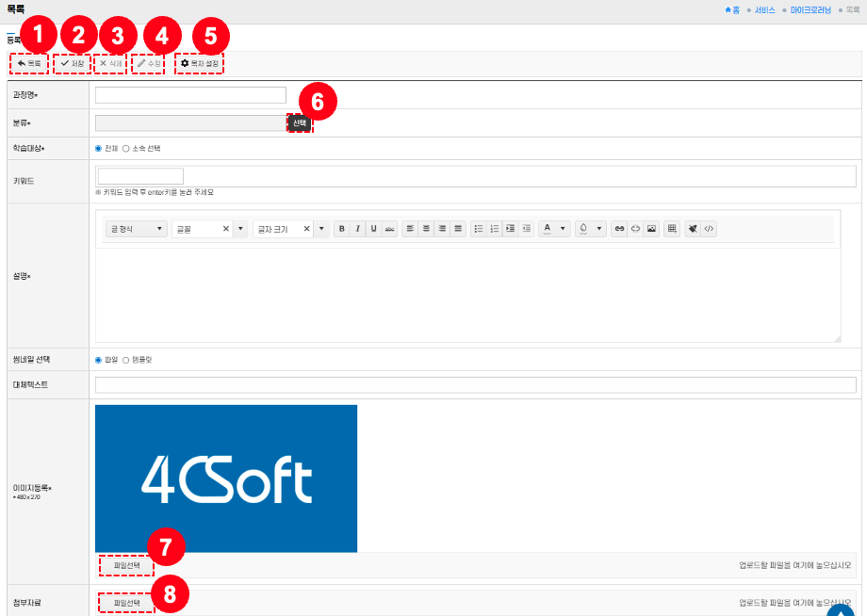Screen dimensions: 867x616
Task: Create a bulleted list in the editor
Action: 478,229
